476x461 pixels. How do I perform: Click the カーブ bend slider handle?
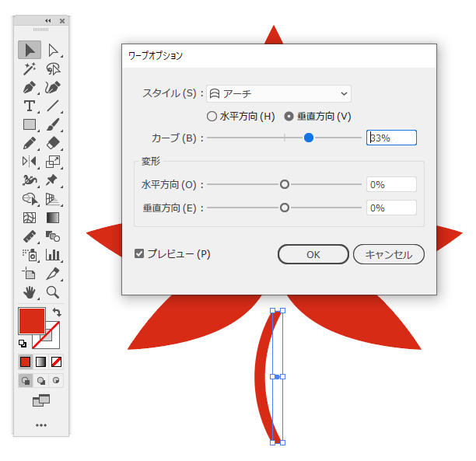[x=309, y=138]
